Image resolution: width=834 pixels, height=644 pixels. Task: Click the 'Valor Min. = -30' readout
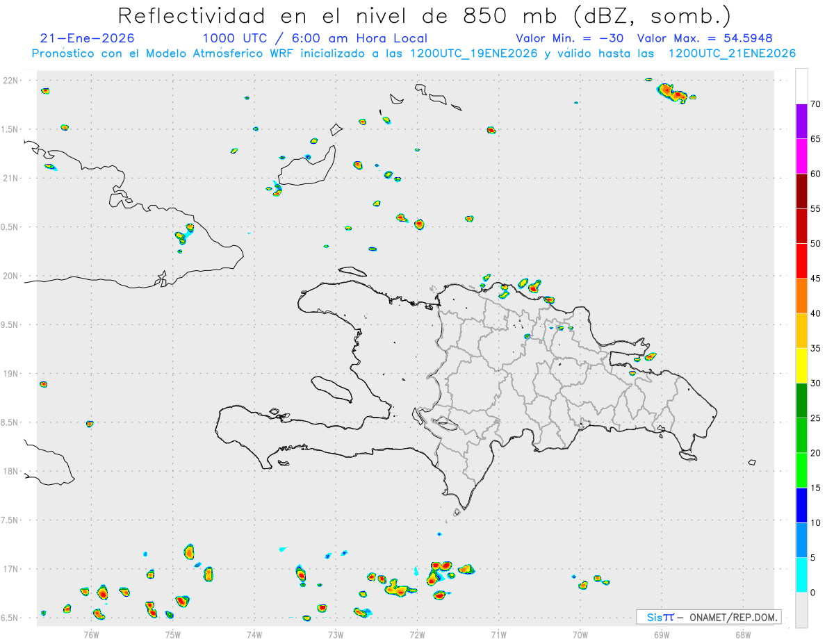point(570,38)
